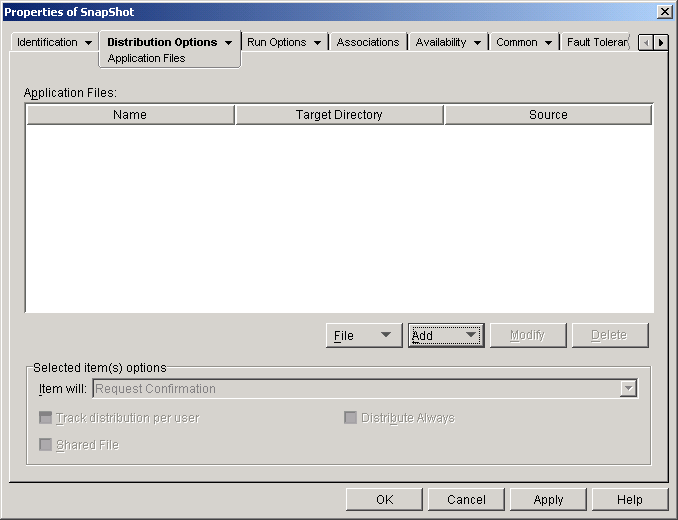Click the disabled Delete button

coord(610,335)
